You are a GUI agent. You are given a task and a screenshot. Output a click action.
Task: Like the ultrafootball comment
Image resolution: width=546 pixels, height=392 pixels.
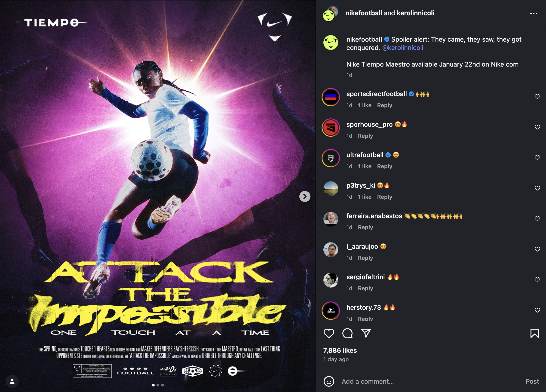(537, 158)
